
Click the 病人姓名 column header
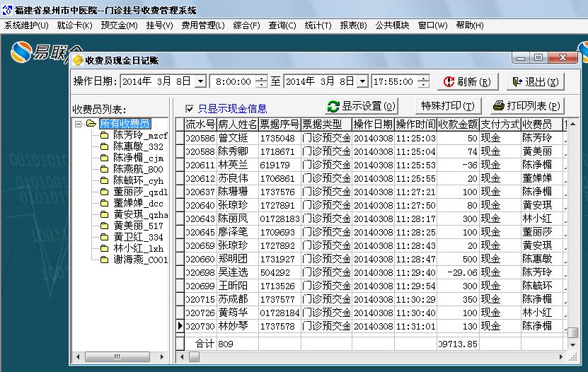click(x=238, y=124)
